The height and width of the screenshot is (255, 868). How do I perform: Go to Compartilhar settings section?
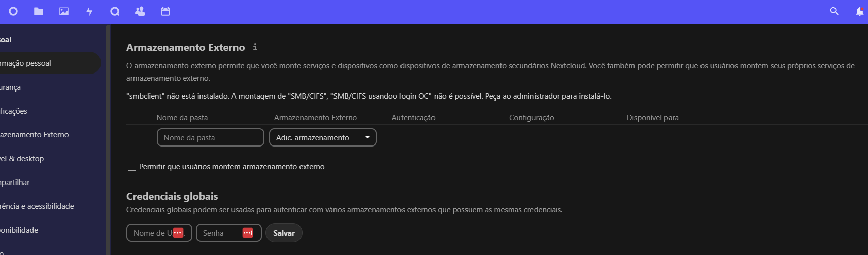[15, 183]
